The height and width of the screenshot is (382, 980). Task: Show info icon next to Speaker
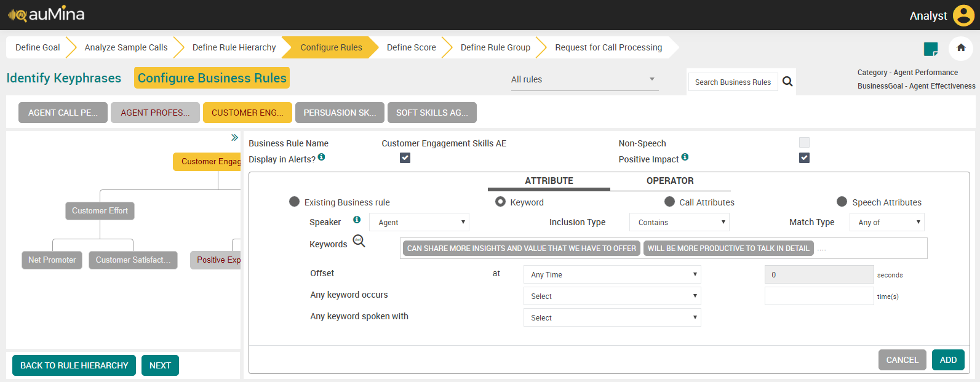[x=357, y=220]
